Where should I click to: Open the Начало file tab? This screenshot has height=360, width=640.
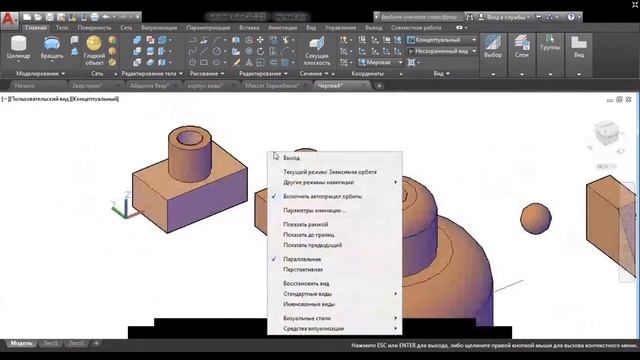tap(25, 86)
